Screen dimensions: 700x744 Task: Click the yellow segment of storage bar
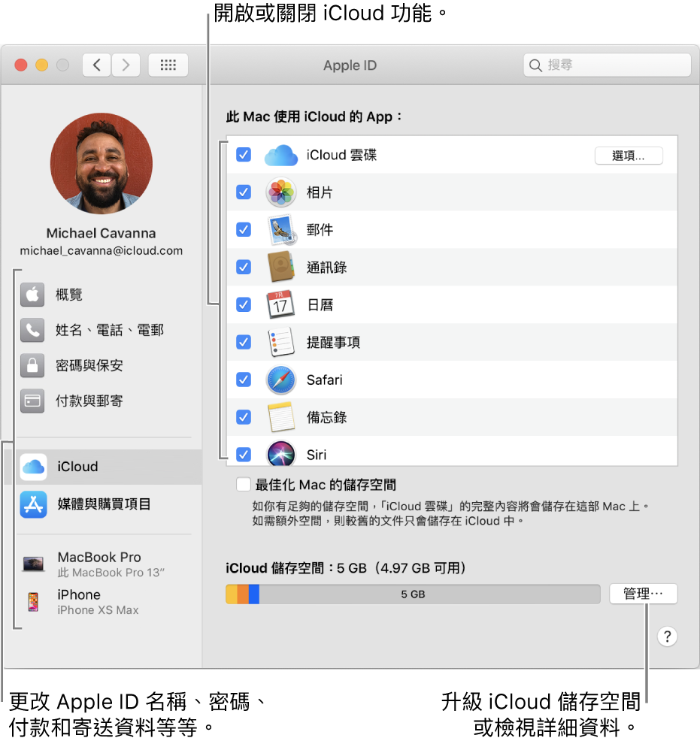[232, 594]
